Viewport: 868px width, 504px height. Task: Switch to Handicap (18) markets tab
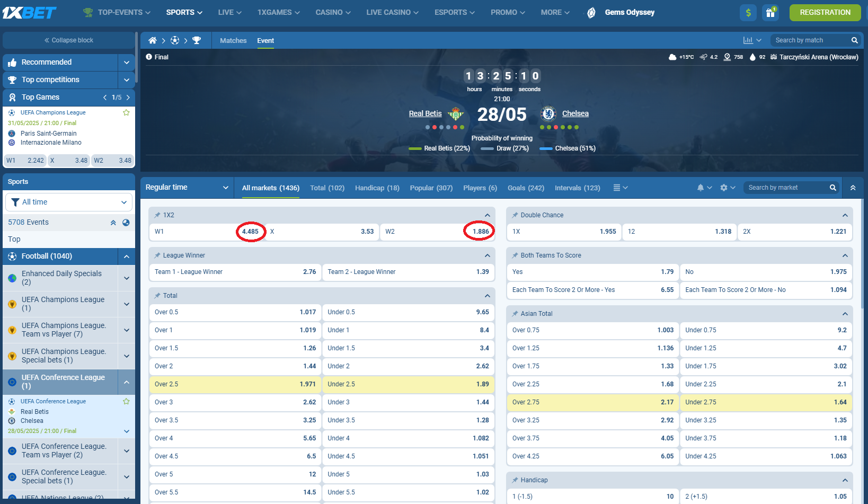point(377,188)
